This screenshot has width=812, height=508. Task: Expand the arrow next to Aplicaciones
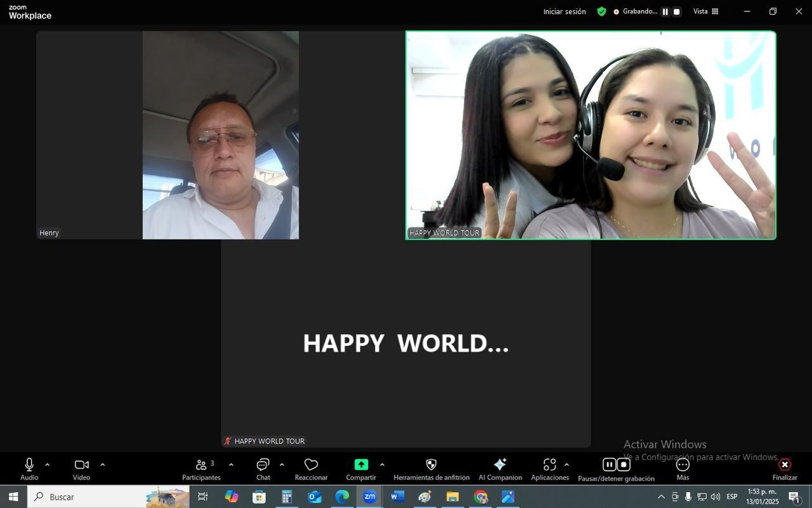click(x=566, y=465)
